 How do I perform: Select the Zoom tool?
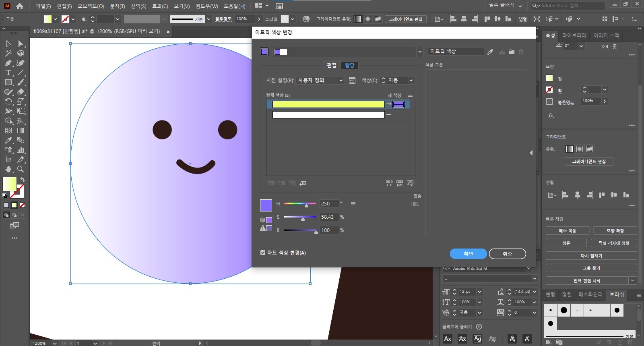21,169
